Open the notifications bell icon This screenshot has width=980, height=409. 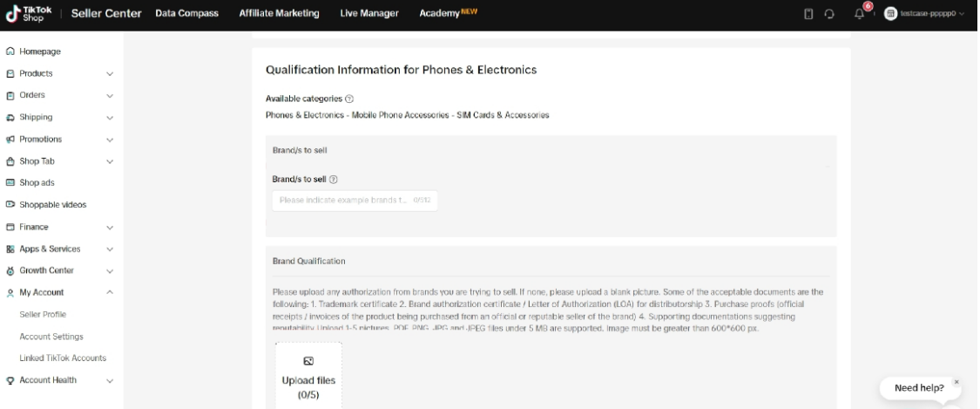coord(860,14)
